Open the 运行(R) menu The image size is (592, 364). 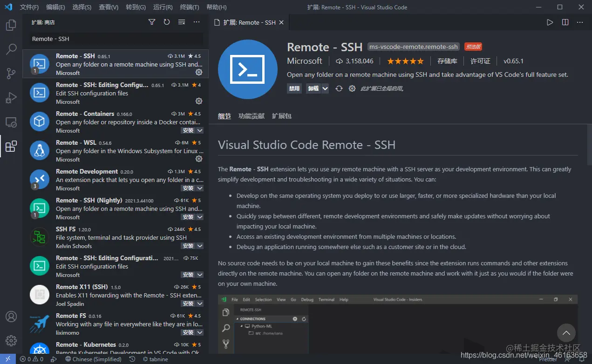pyautogui.click(x=163, y=7)
